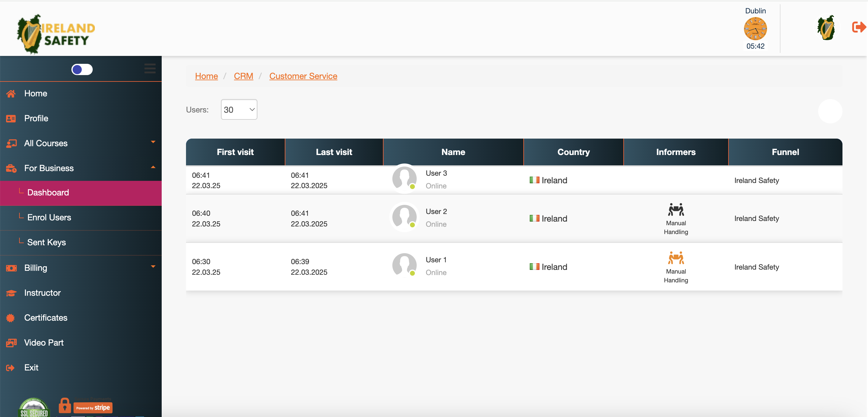Click Ireland Safety funnel in User 2 row
This screenshot has width=868, height=417.
(756, 219)
